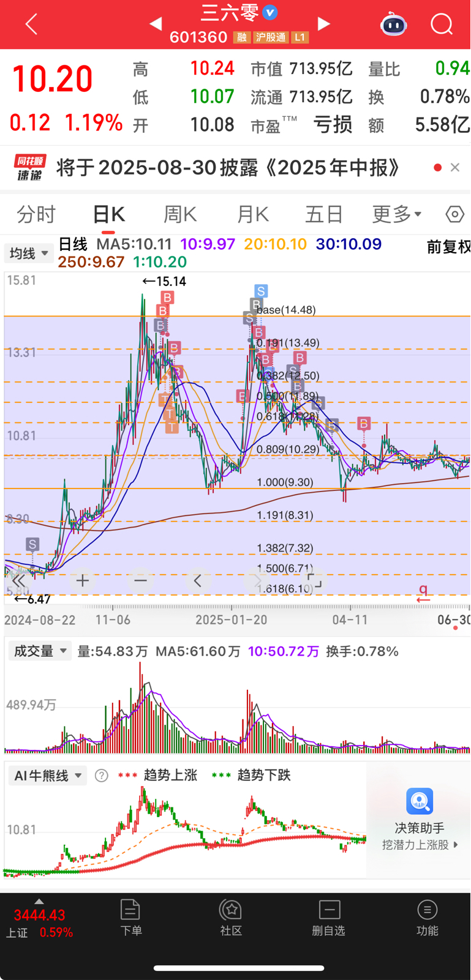Tap the 6.47 low price label
This screenshot has height=980, width=471.
click(32, 599)
